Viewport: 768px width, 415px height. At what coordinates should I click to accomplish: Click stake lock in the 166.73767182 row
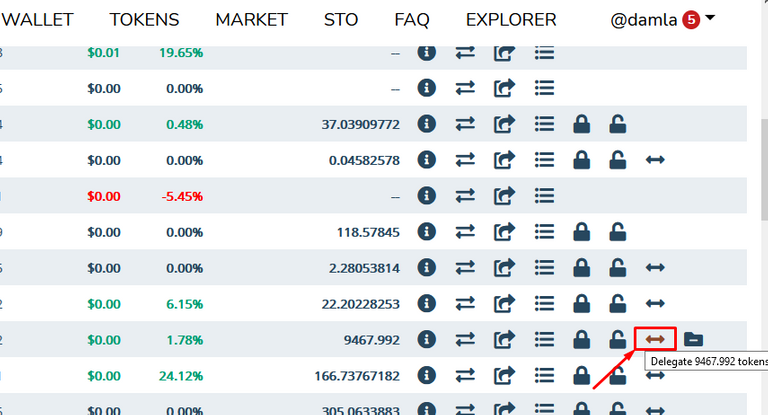click(x=581, y=375)
